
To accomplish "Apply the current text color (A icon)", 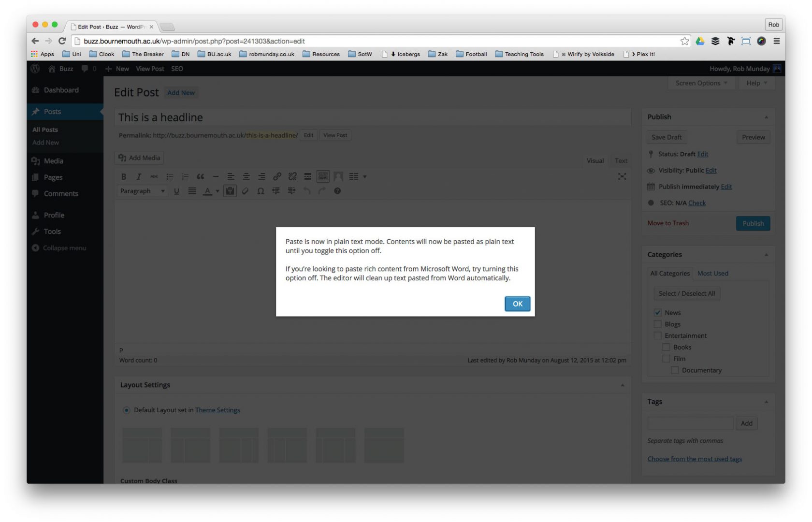I will tap(207, 191).
